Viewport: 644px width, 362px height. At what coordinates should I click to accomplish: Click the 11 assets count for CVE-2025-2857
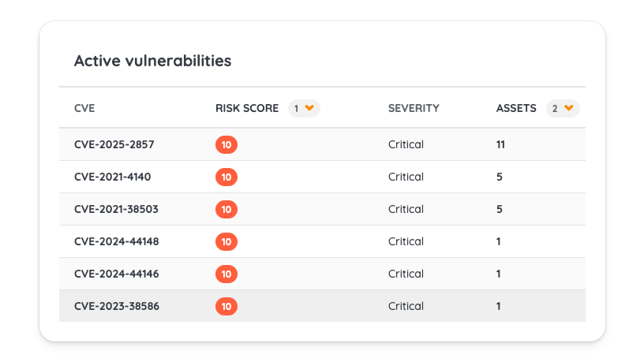click(500, 144)
